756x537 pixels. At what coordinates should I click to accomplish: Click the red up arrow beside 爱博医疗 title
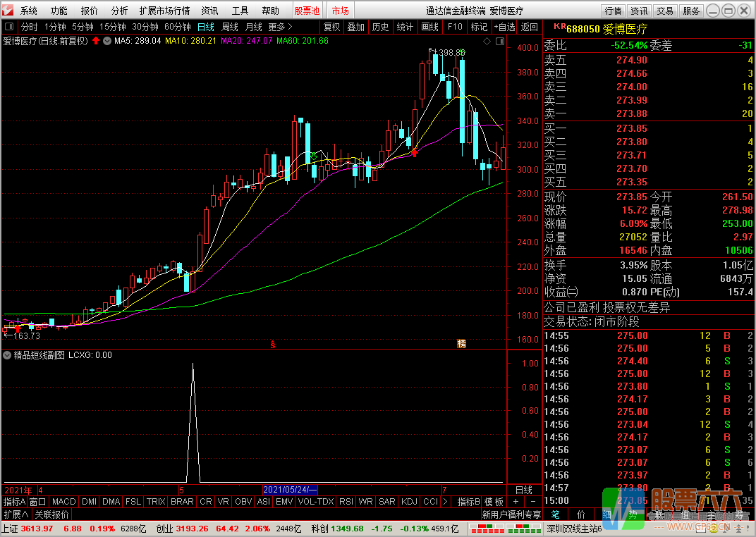click(96, 41)
